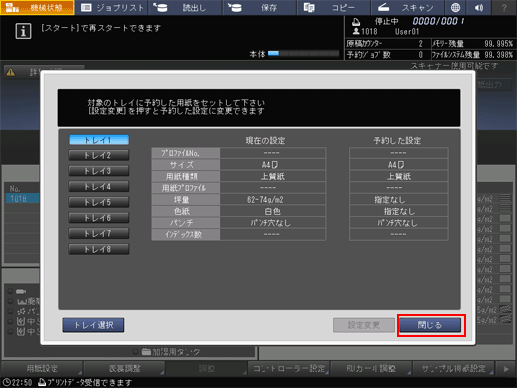Click the 色紙 value 白色
Screen dimensions: 517x388
(x=273, y=211)
